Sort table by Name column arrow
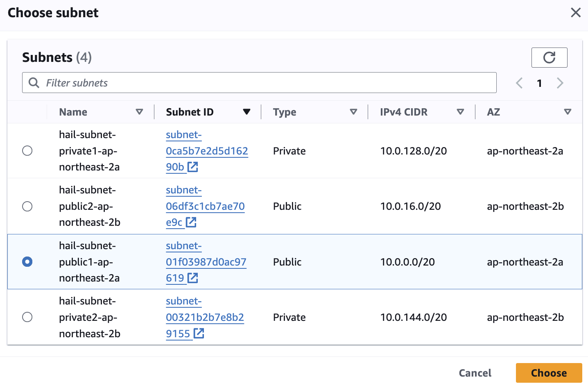 point(139,112)
